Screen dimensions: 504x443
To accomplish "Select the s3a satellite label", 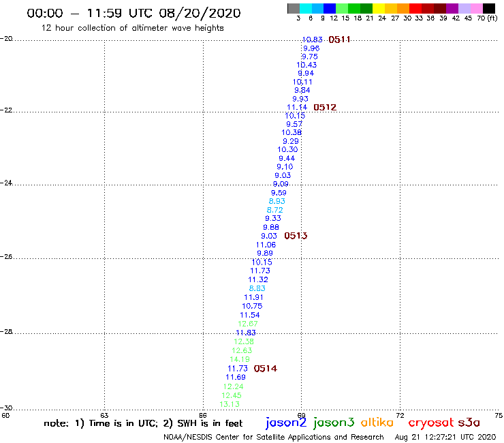I will point(469,423).
